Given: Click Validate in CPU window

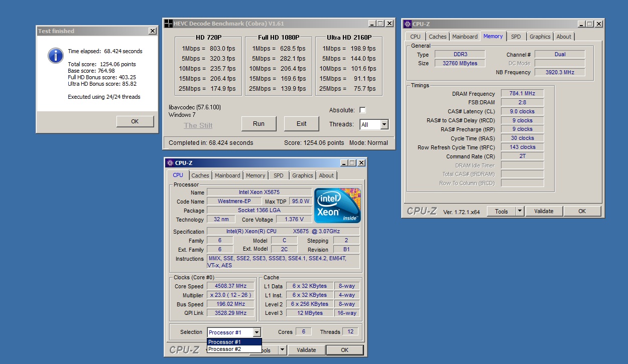Looking at the screenshot, I should tap(306, 350).
